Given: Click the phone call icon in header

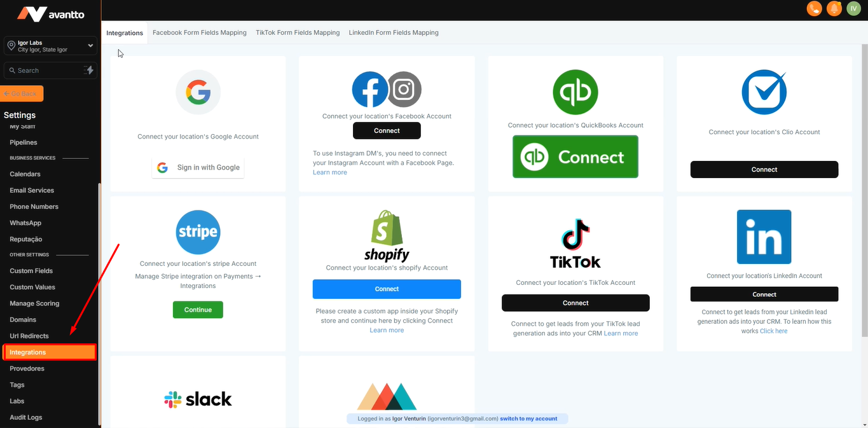Looking at the screenshot, I should pos(814,9).
